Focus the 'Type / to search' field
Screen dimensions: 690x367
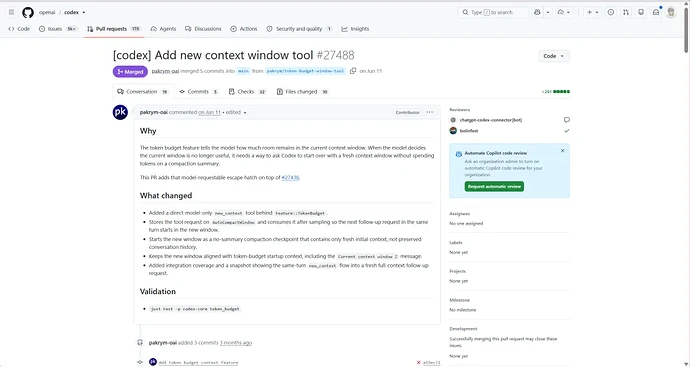point(493,12)
